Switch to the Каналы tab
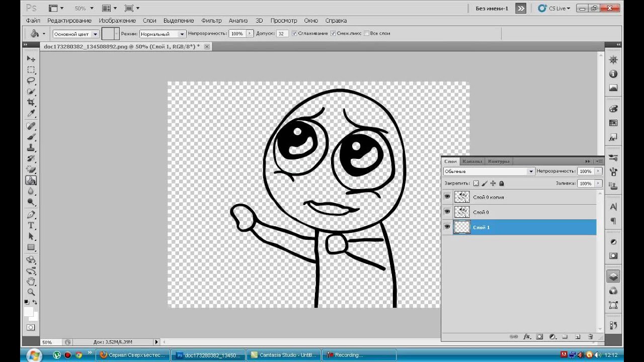The image size is (644, 362). 472,161
